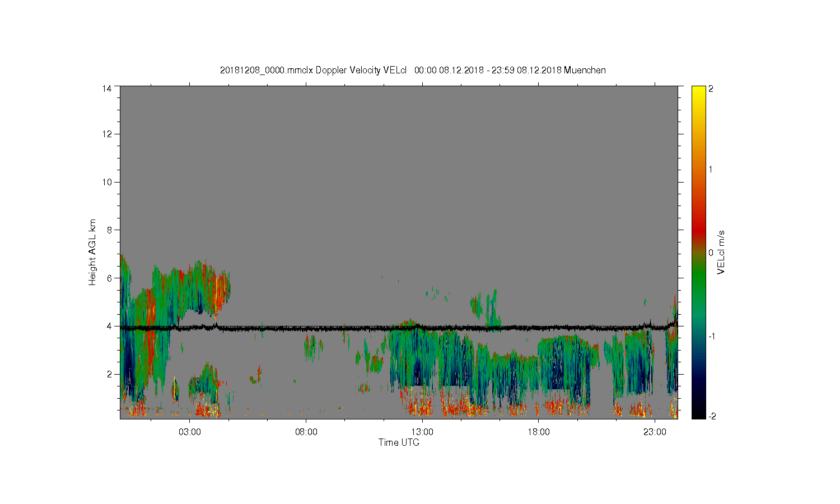Screen dimensions: 840x504
Task: Click the colorbar value -1 label
Action: click(x=712, y=336)
